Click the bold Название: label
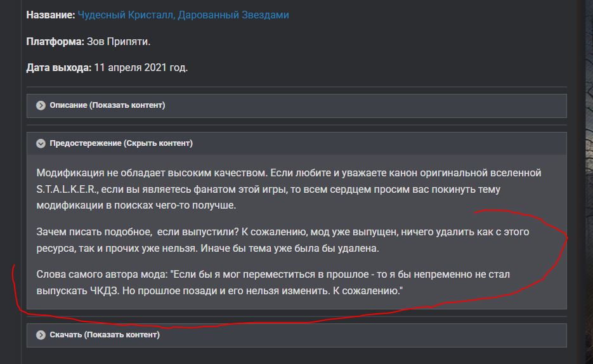Screen dimensions: 593x364 51,15
